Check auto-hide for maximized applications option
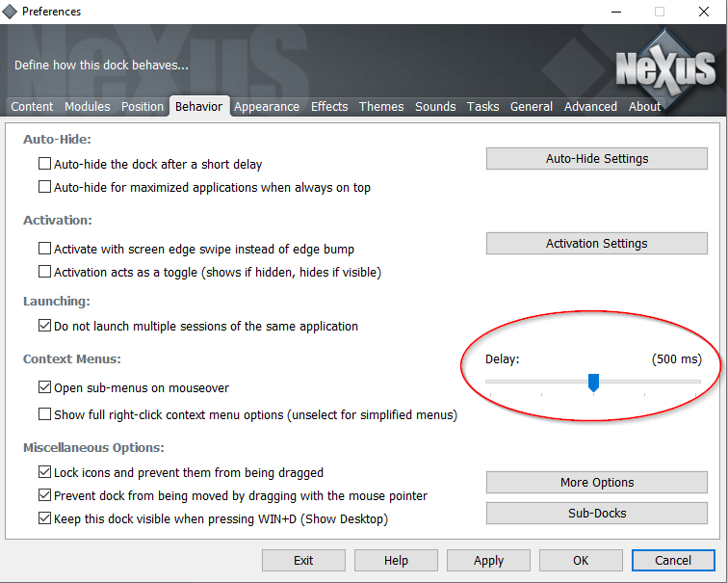The image size is (728, 583). [44, 188]
